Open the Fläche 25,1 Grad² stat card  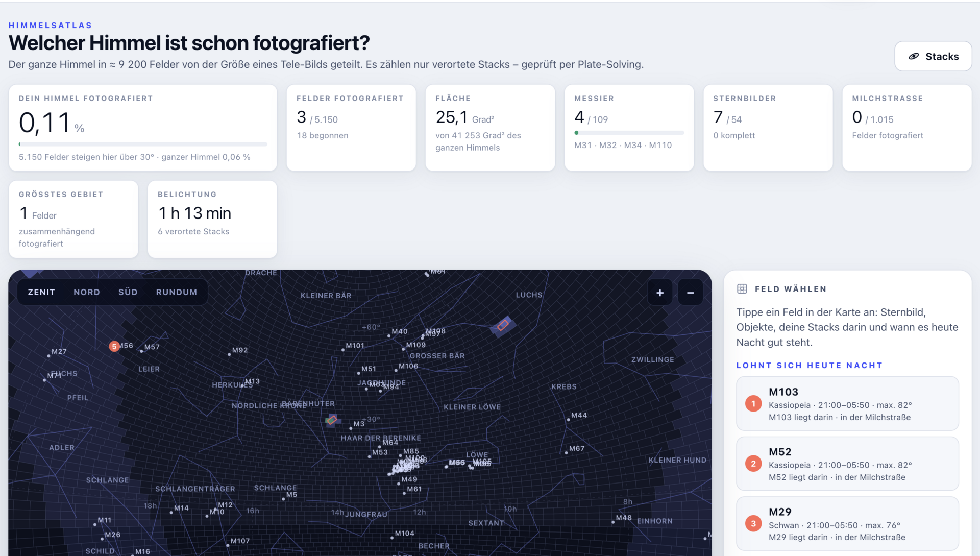point(490,128)
